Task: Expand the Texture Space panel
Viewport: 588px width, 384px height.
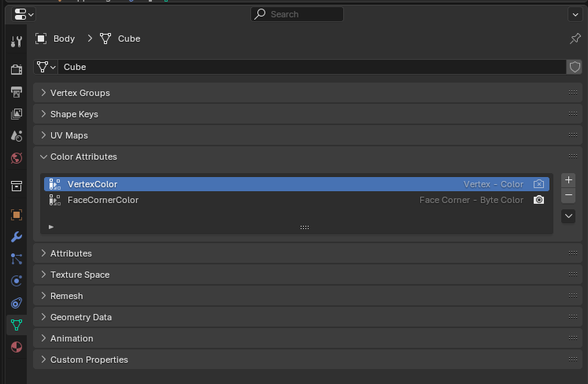Action: tap(308, 275)
